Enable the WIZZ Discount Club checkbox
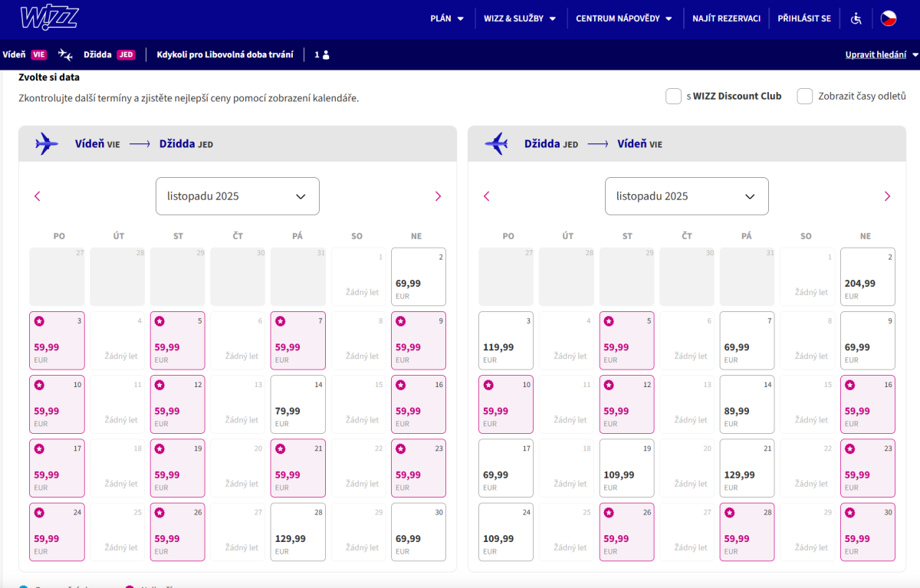The width and height of the screenshot is (920, 588). click(673, 96)
